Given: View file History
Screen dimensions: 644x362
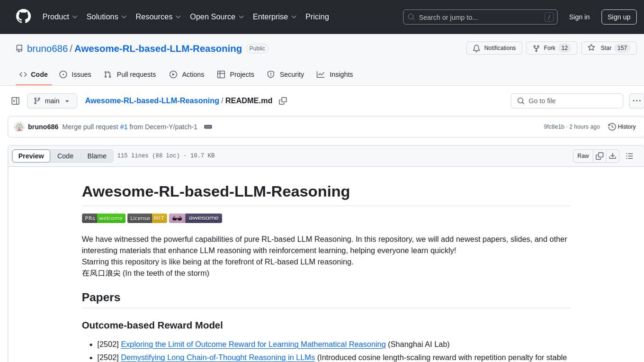Looking at the screenshot, I should [x=622, y=127].
